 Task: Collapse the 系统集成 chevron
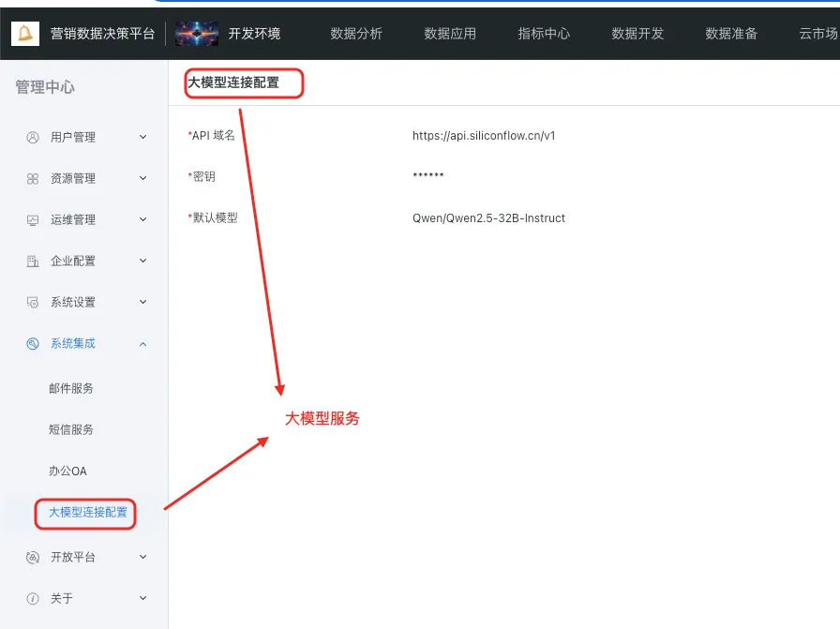pos(143,344)
